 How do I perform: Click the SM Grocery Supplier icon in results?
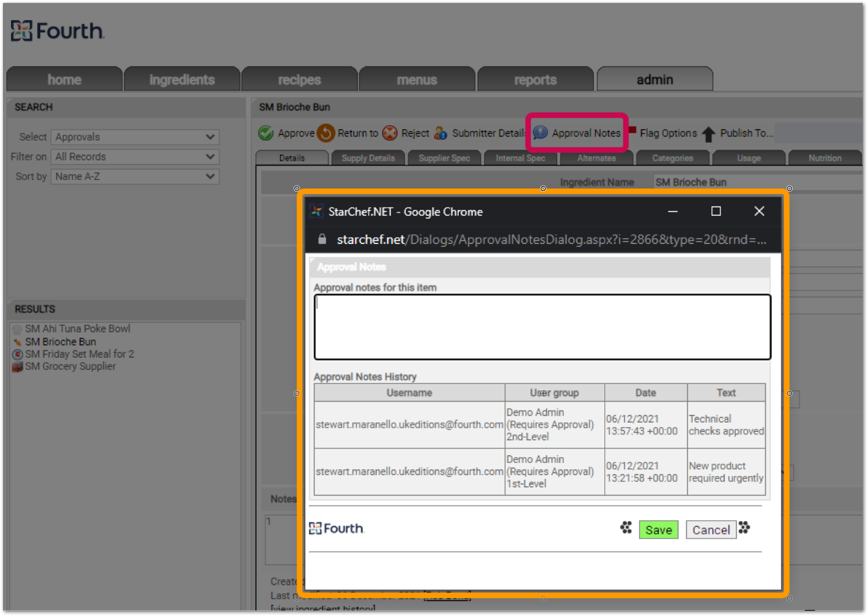pos(18,367)
